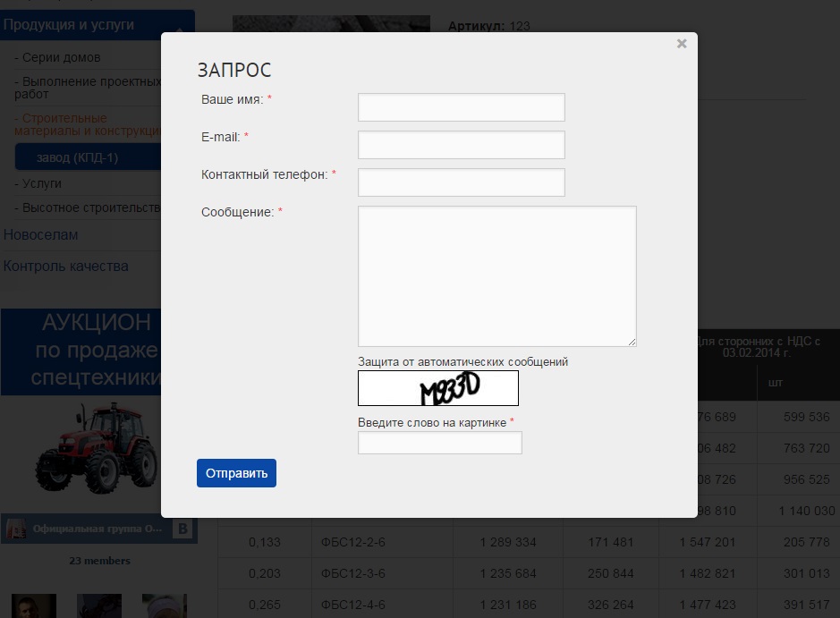Click the 326 264 table value

click(611, 605)
